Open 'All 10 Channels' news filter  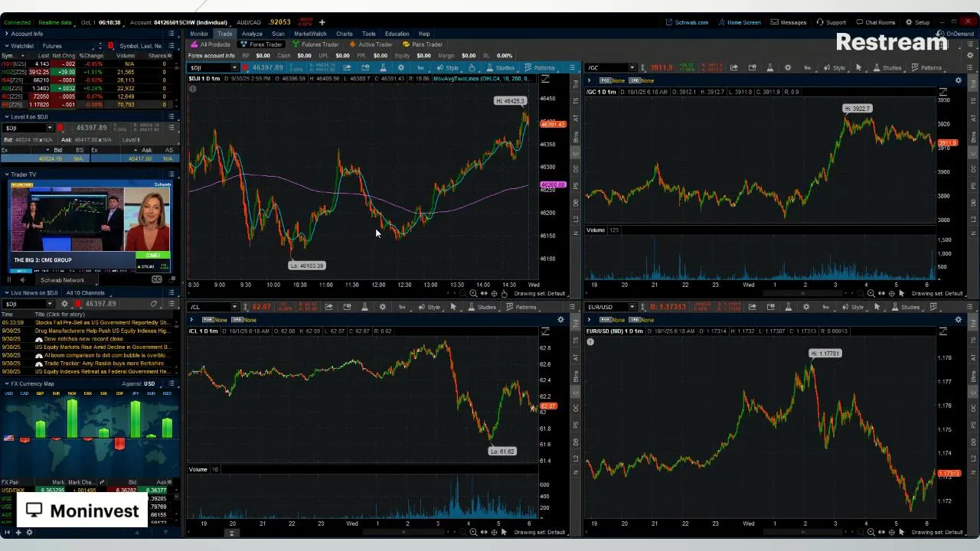click(85, 292)
